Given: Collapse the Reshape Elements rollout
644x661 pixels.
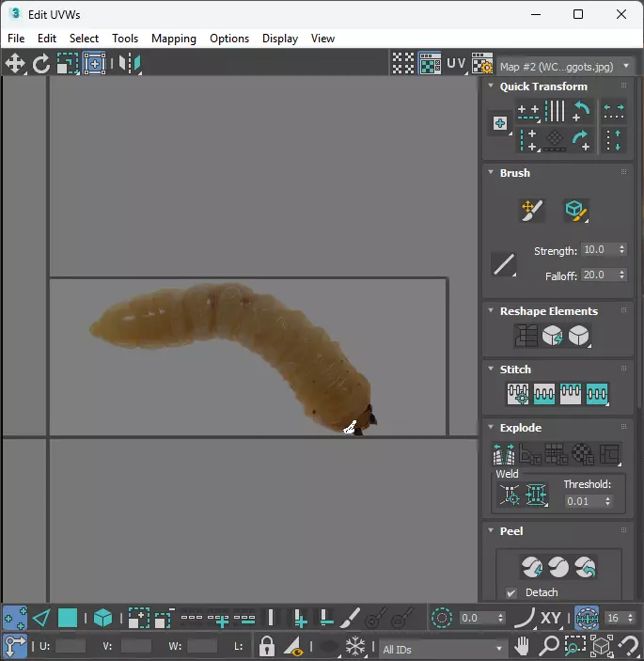Looking at the screenshot, I should (x=491, y=310).
